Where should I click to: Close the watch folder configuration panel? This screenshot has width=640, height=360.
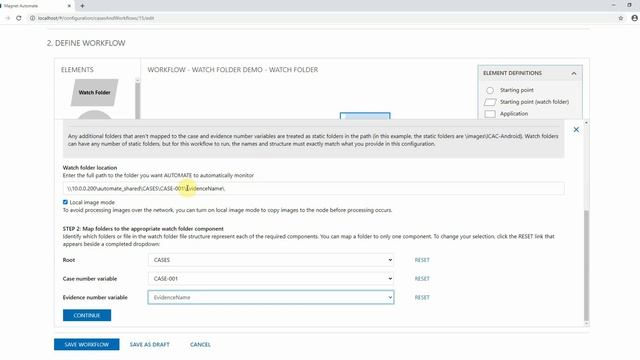576,129
